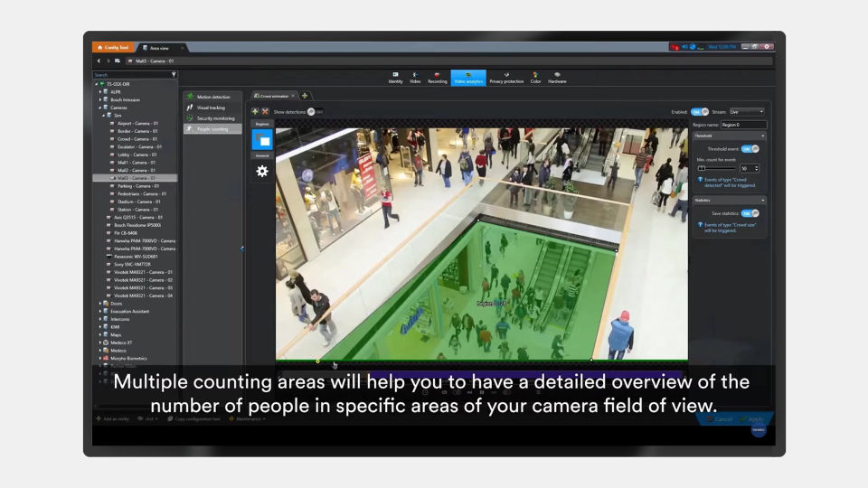Click the search filter funnel icon
The width and height of the screenshot is (868, 488).
174,75
